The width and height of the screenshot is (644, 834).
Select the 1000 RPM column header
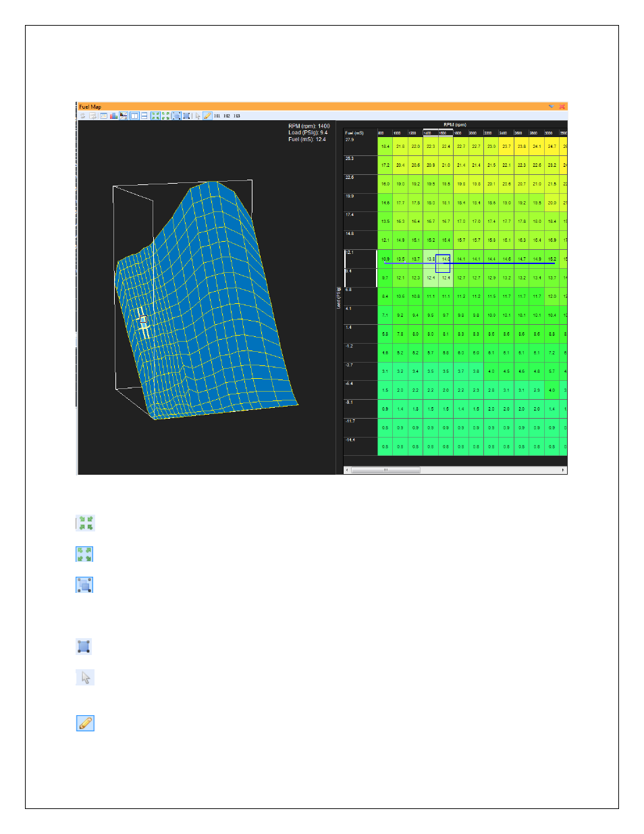tap(400, 133)
